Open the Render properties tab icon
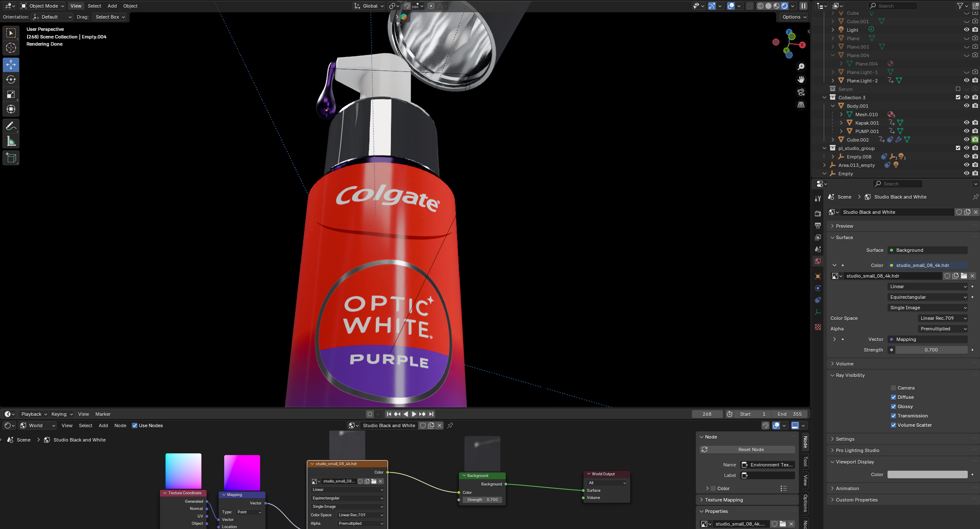 pyautogui.click(x=818, y=213)
